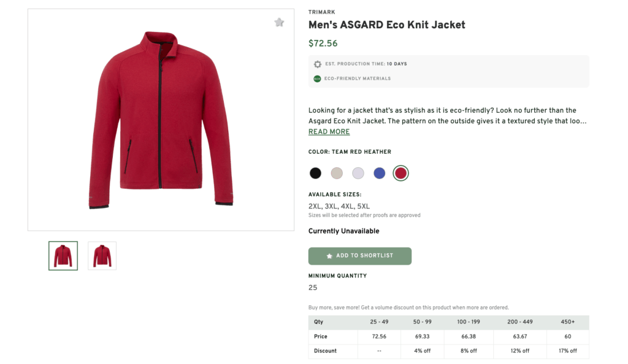Click the $72.56 price text
Image resolution: width=628 pixels, height=364 pixels.
coord(323,44)
